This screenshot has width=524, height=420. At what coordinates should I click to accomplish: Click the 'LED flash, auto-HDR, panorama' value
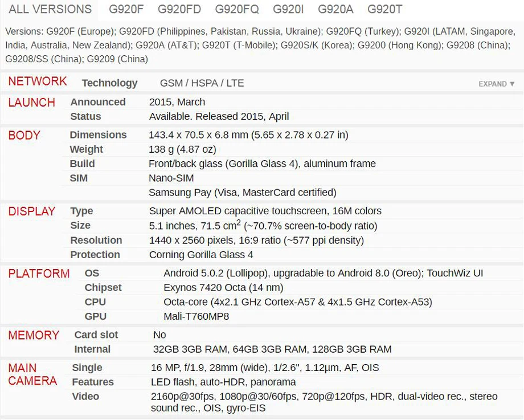223,382
